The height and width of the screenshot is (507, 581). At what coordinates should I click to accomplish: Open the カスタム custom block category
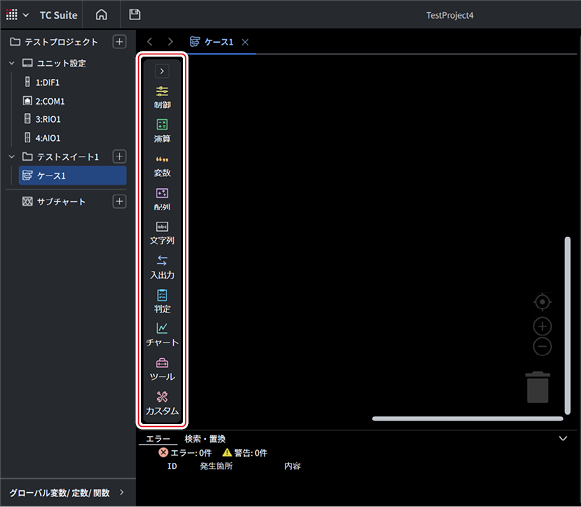click(x=162, y=403)
